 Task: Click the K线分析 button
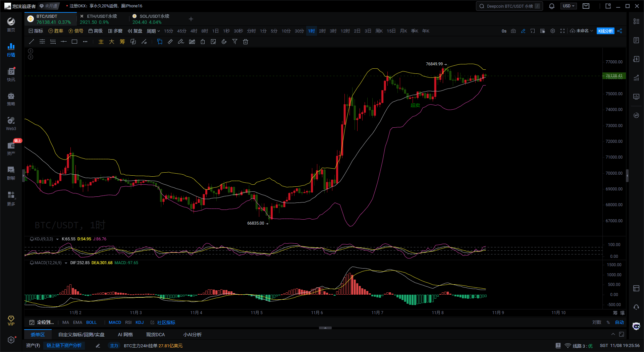pyautogui.click(x=605, y=31)
